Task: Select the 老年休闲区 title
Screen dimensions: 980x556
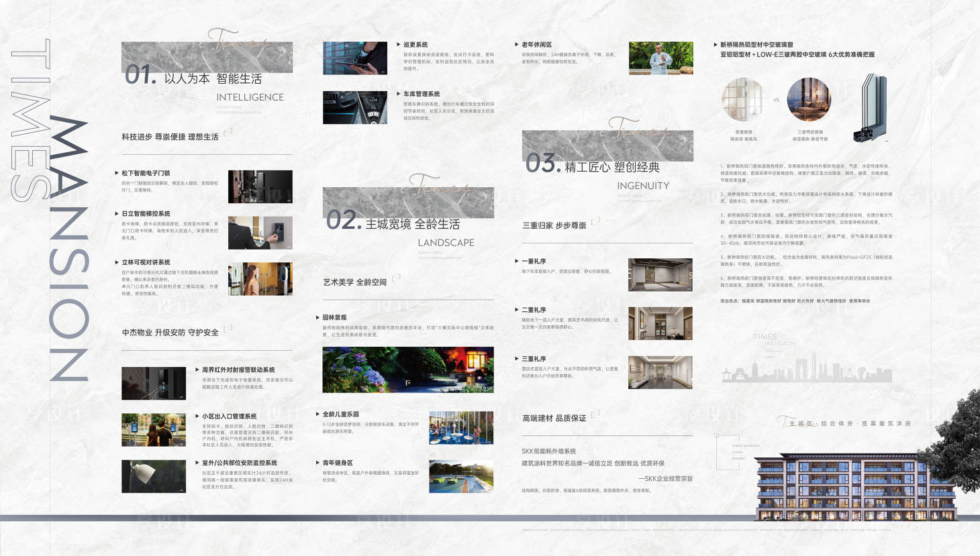Action: click(x=536, y=44)
